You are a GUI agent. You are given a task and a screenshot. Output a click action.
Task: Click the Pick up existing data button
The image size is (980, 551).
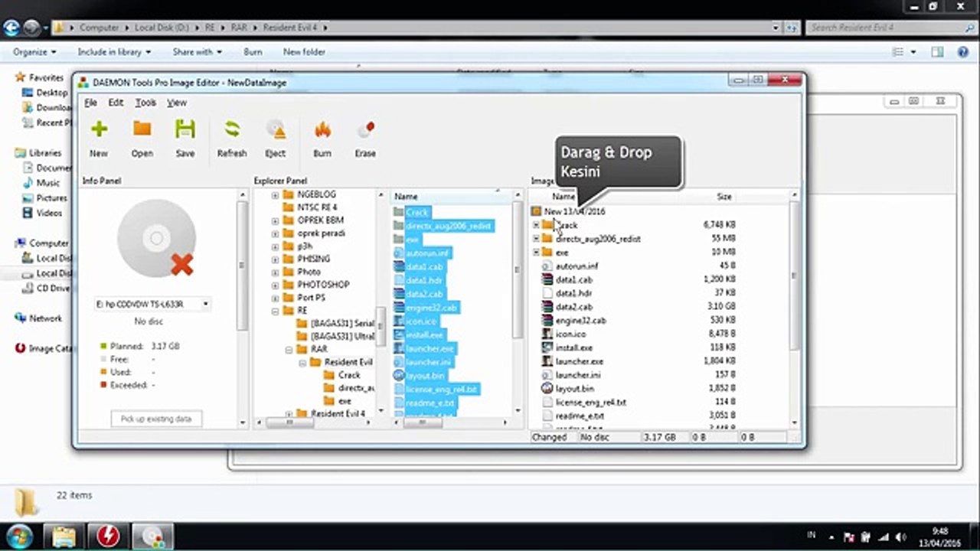pyautogui.click(x=156, y=419)
